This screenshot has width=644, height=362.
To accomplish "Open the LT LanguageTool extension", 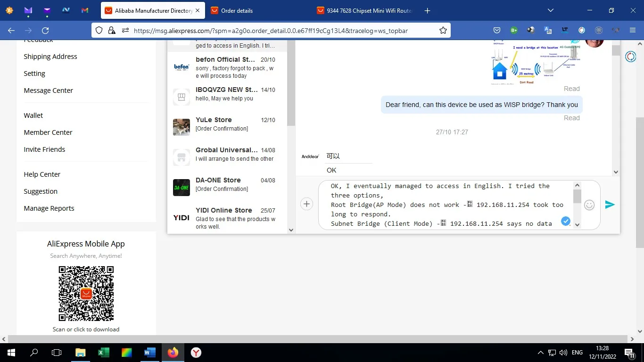I will pyautogui.click(x=565, y=30).
